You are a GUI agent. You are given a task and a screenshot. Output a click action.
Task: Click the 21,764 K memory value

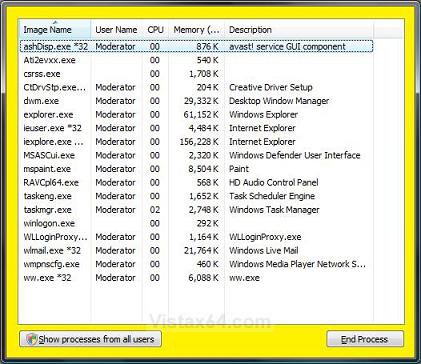[201, 251]
